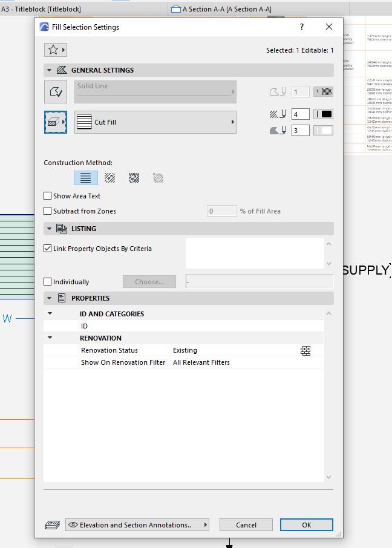This screenshot has width=392, height=548.
Task: Tick the Individually checkbox
Action: click(x=48, y=282)
